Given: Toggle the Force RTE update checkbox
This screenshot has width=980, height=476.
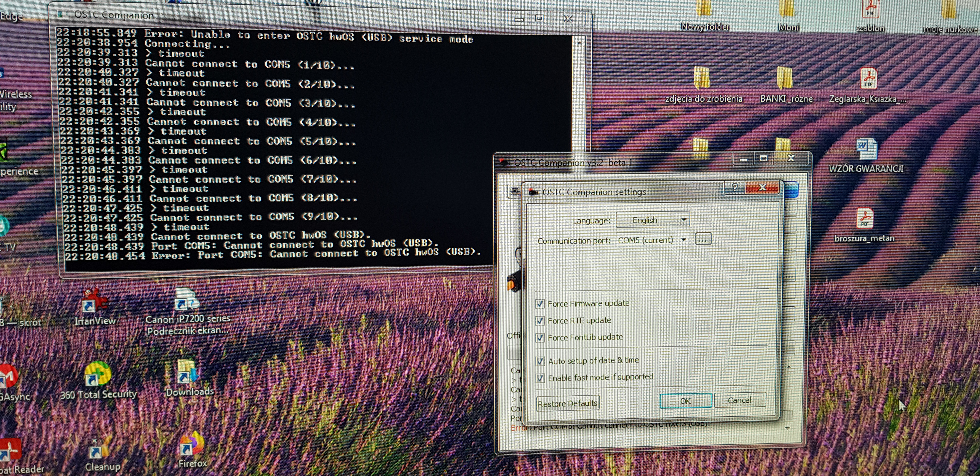Looking at the screenshot, I should pyautogui.click(x=540, y=321).
